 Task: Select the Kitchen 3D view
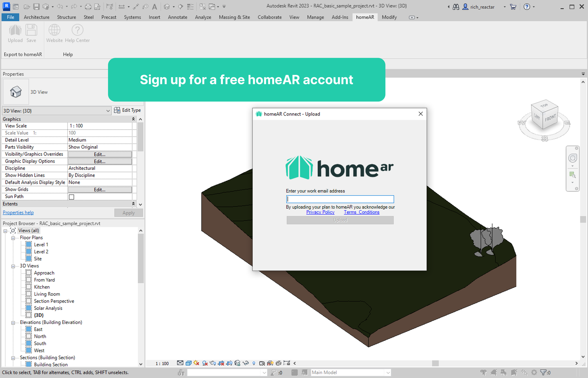42,287
